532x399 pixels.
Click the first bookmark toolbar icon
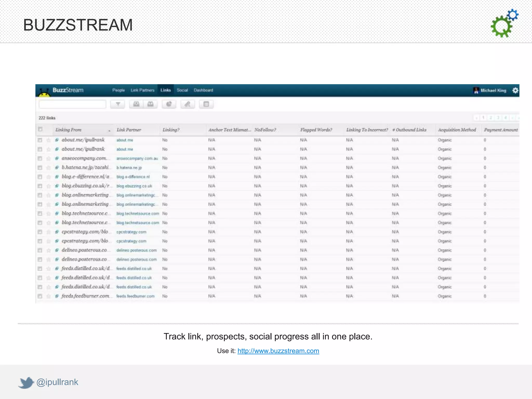(x=136, y=104)
